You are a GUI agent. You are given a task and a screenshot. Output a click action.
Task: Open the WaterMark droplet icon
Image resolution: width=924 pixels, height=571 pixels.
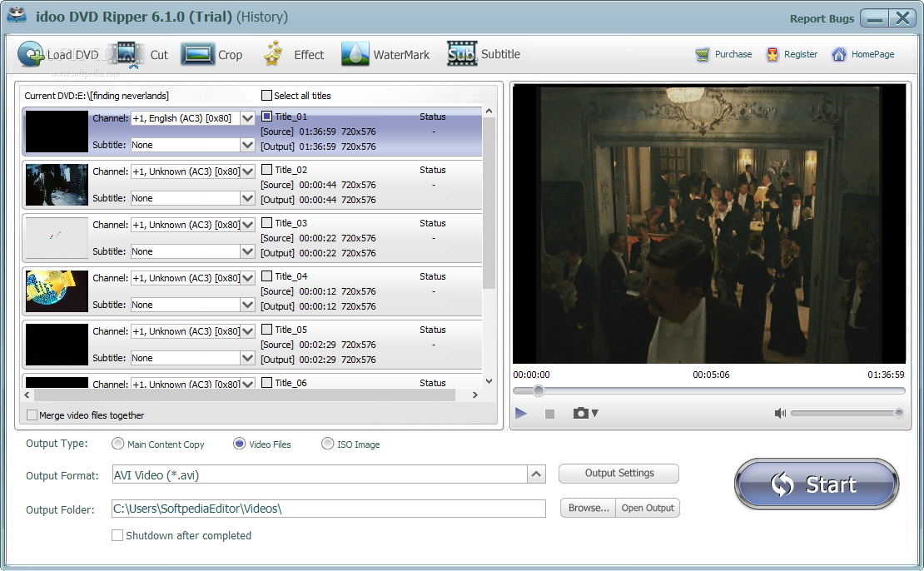click(x=355, y=53)
